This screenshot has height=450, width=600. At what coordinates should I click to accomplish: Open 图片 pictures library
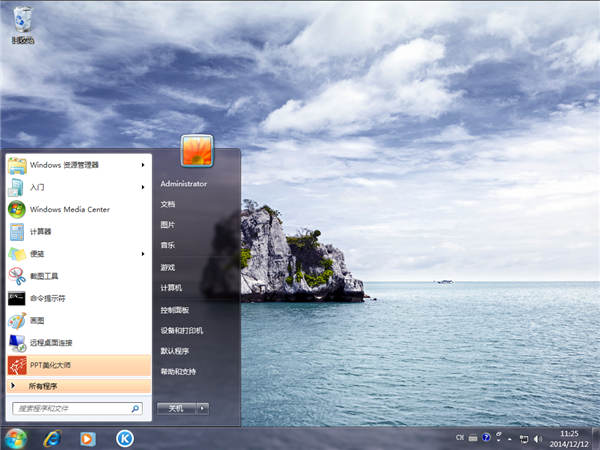pyautogui.click(x=168, y=225)
